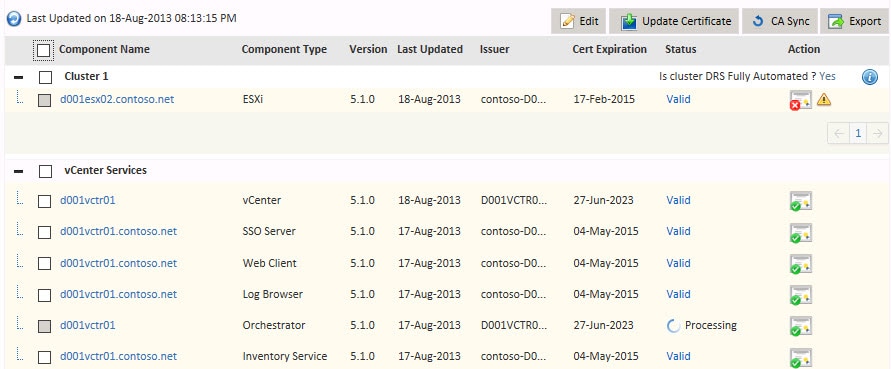Click the ESXi certificate error action icon

[801, 100]
